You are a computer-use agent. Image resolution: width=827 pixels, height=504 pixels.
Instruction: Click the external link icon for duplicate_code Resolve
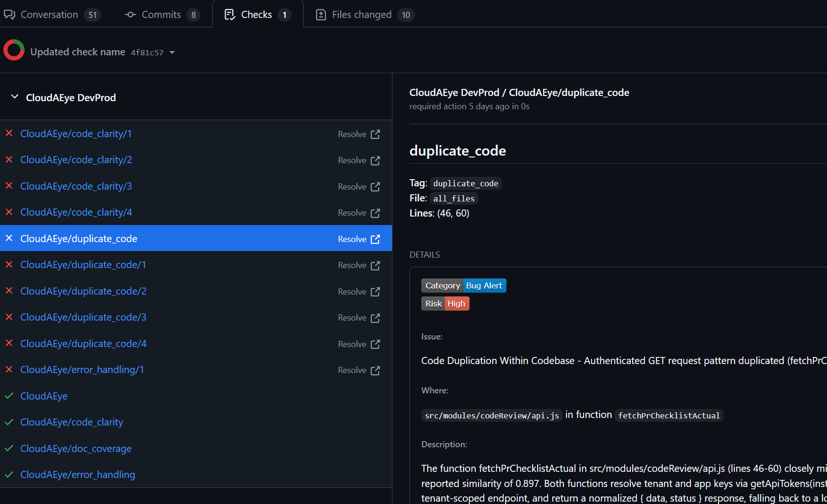pyautogui.click(x=375, y=239)
